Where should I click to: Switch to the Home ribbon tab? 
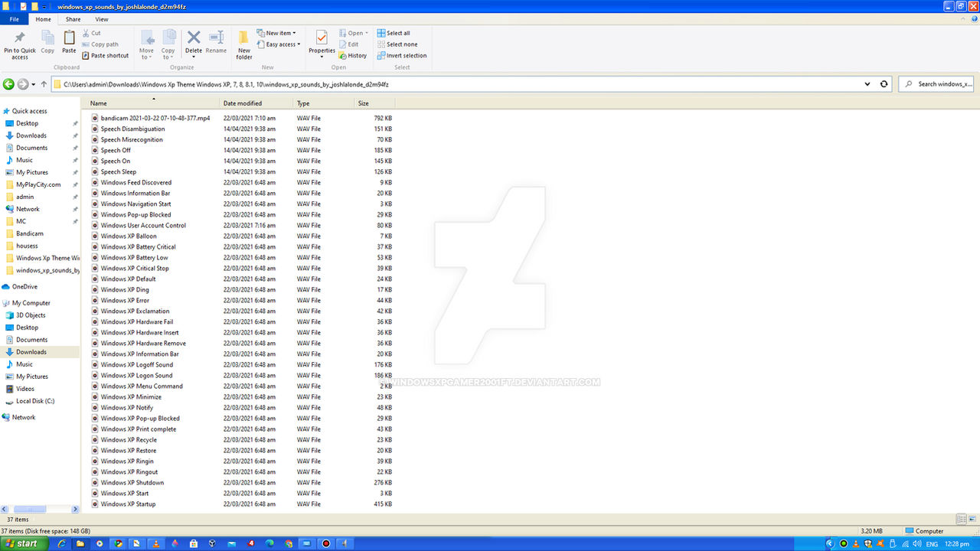coord(44,19)
